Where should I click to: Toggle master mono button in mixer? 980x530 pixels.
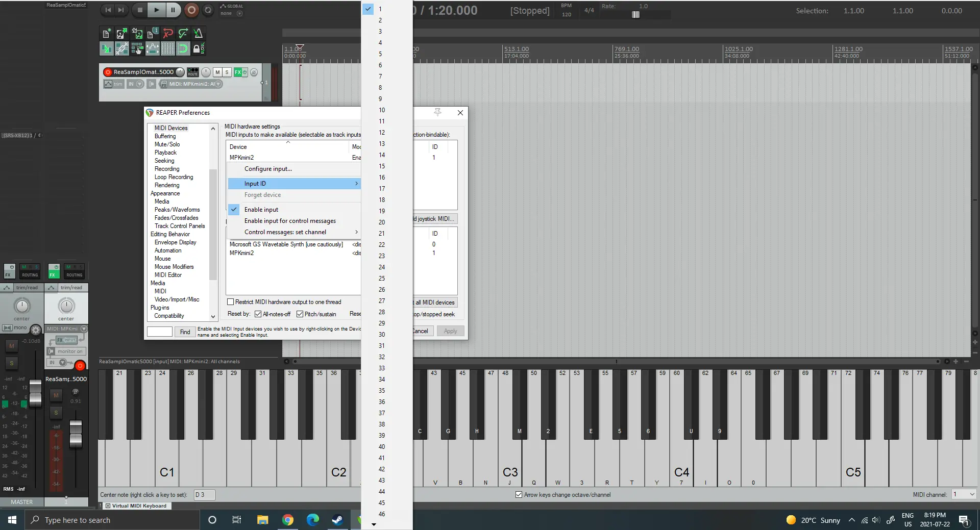pos(15,327)
